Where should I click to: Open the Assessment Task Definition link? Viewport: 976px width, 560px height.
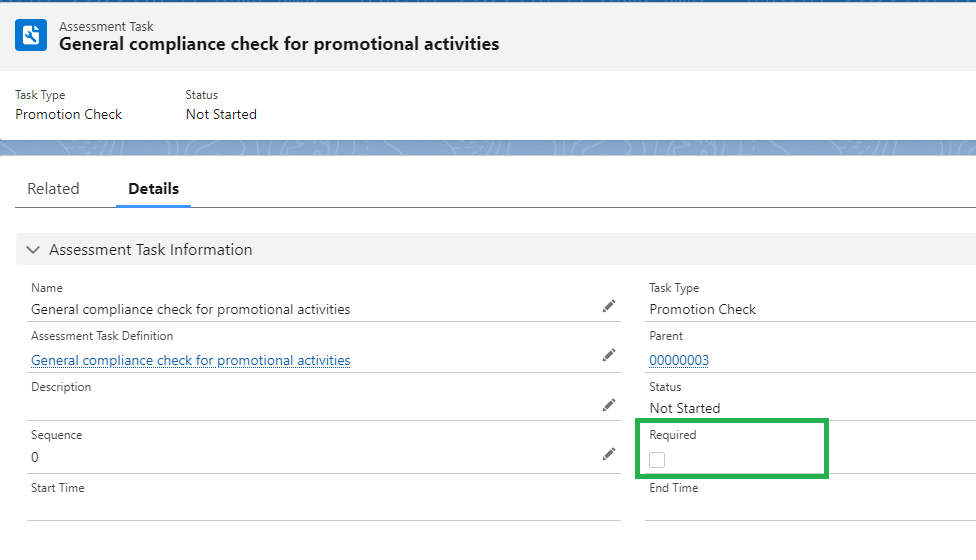[x=190, y=360]
